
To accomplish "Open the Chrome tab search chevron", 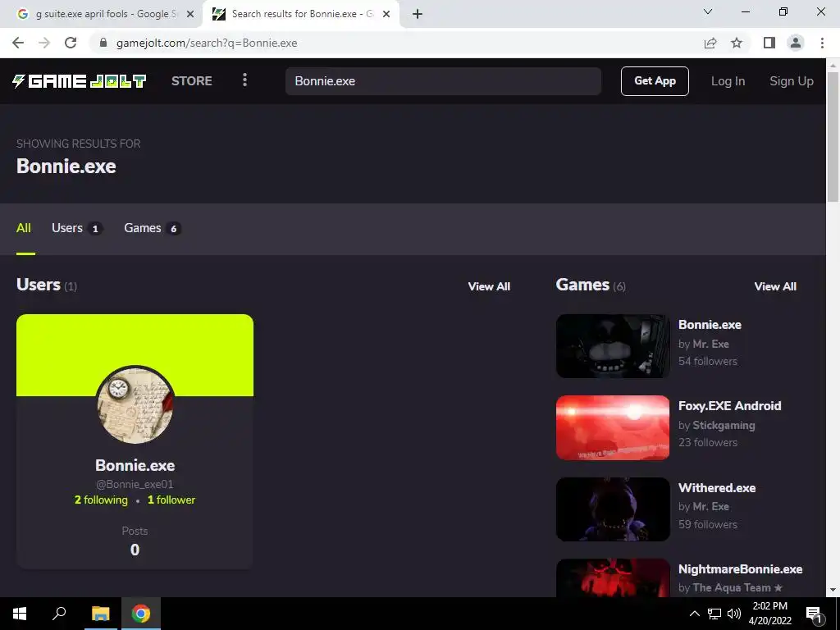I will [x=708, y=11].
